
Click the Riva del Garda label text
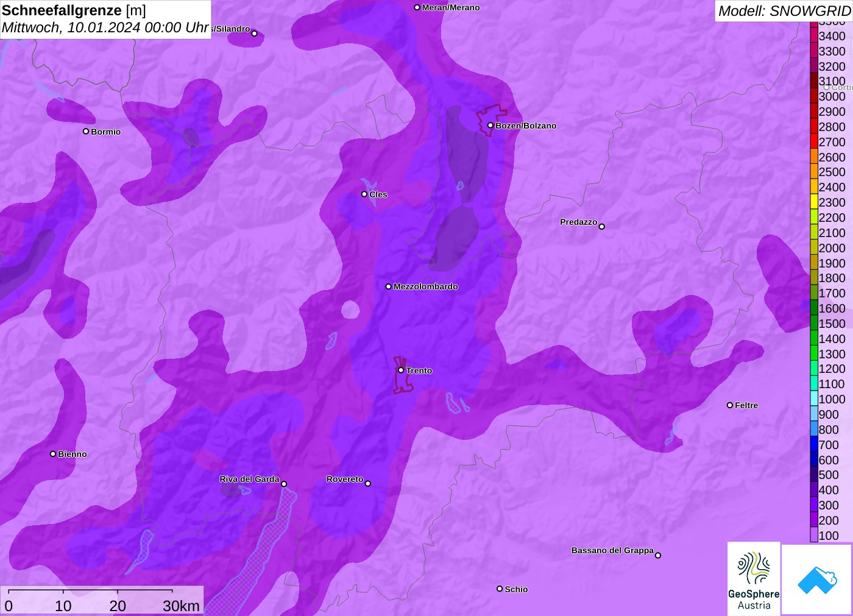(x=249, y=479)
